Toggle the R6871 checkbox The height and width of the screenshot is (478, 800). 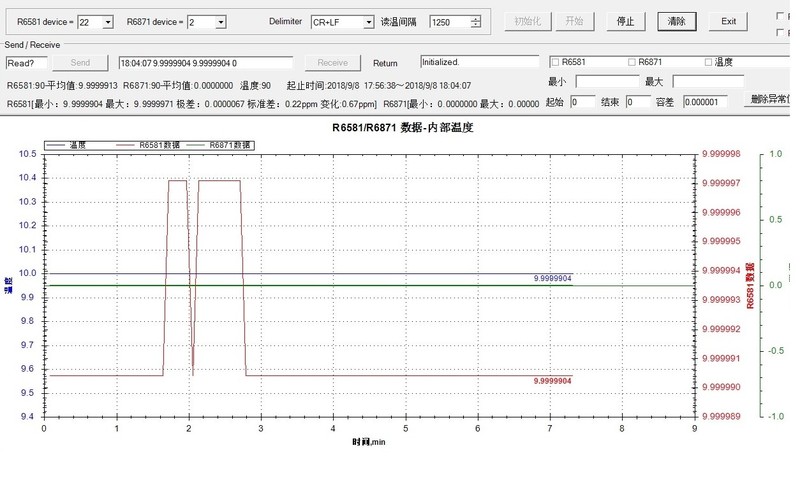click(632, 62)
